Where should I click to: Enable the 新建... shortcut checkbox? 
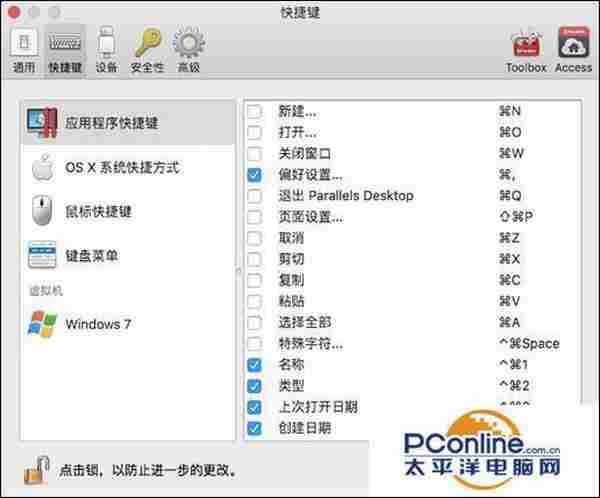254,112
